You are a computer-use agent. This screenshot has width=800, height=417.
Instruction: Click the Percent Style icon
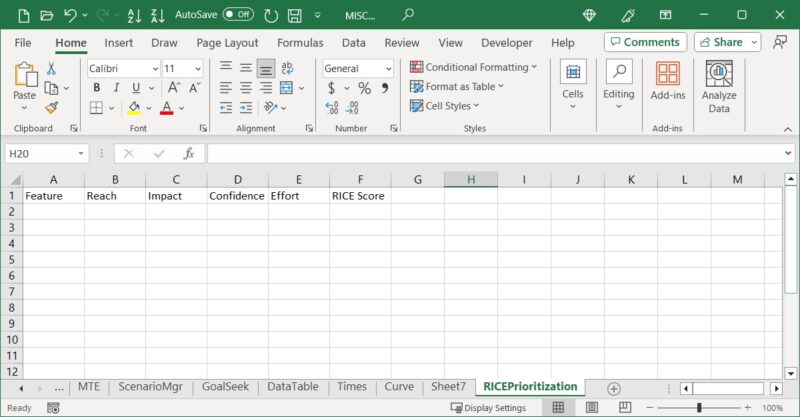coord(364,88)
